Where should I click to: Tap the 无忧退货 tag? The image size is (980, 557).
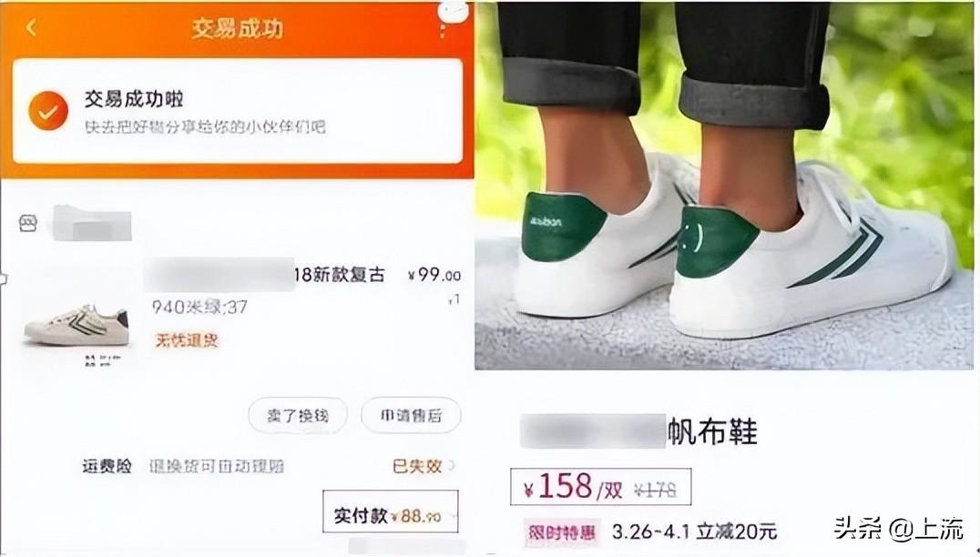point(186,340)
